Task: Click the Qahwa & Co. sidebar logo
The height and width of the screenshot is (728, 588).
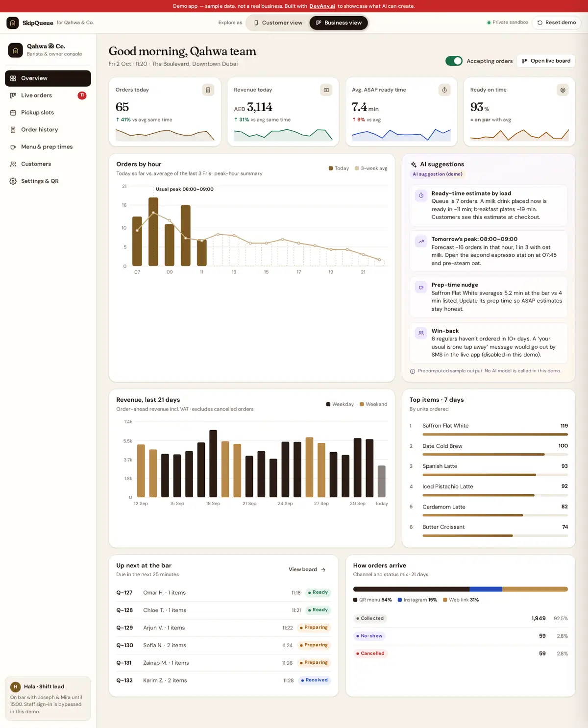Action: (15, 50)
